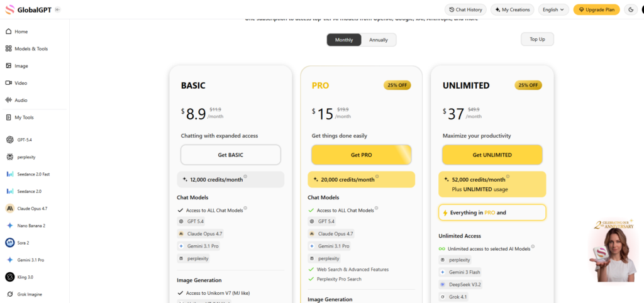
Task: Click Access to Unikorn V7 (MJ like)
Action: pyautogui.click(x=218, y=293)
